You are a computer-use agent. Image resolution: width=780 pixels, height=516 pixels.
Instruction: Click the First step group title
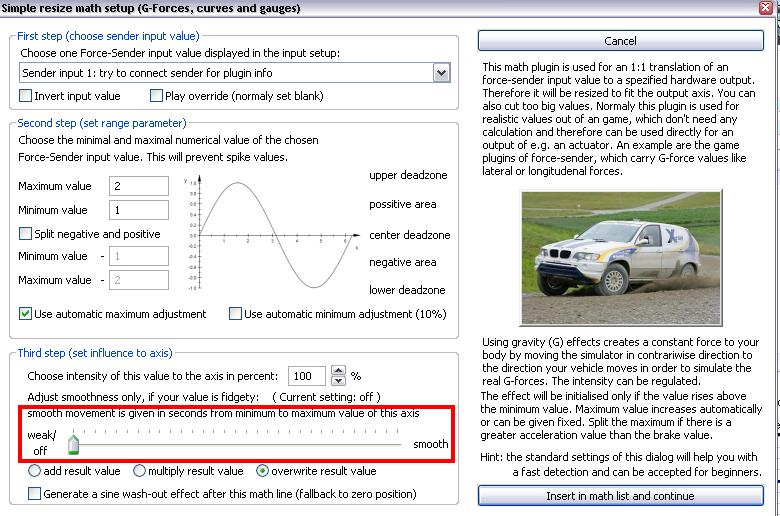pyautogui.click(x=108, y=36)
